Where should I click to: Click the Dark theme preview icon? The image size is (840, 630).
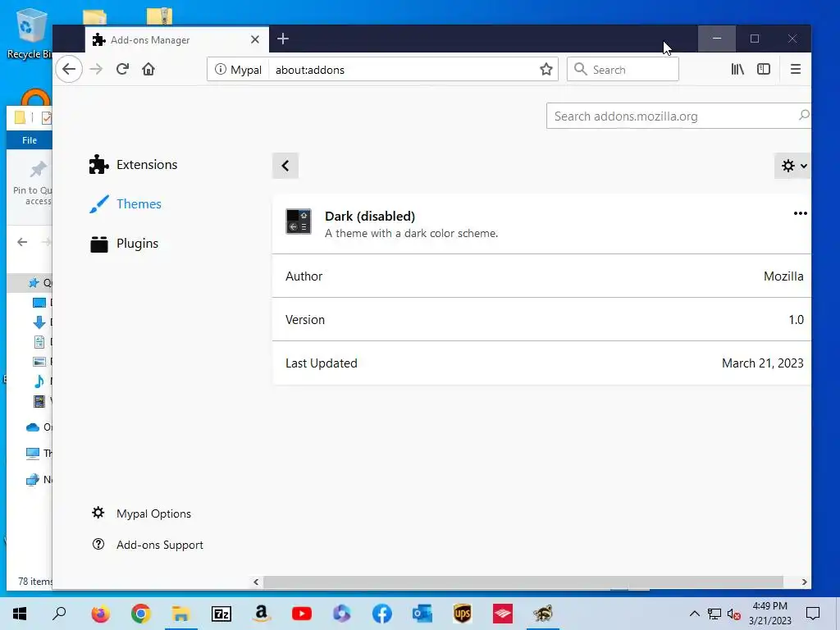(x=299, y=221)
